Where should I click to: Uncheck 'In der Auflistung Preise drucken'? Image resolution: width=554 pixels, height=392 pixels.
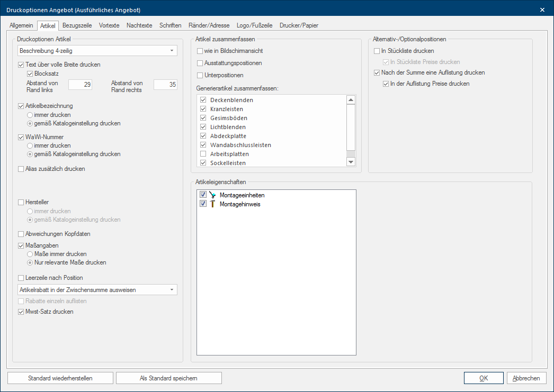(x=386, y=84)
